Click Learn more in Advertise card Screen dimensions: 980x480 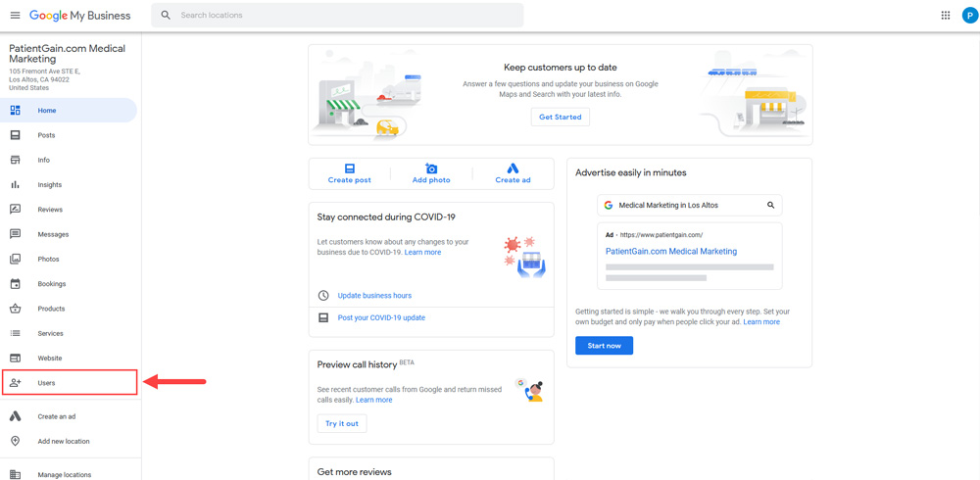pyautogui.click(x=761, y=322)
